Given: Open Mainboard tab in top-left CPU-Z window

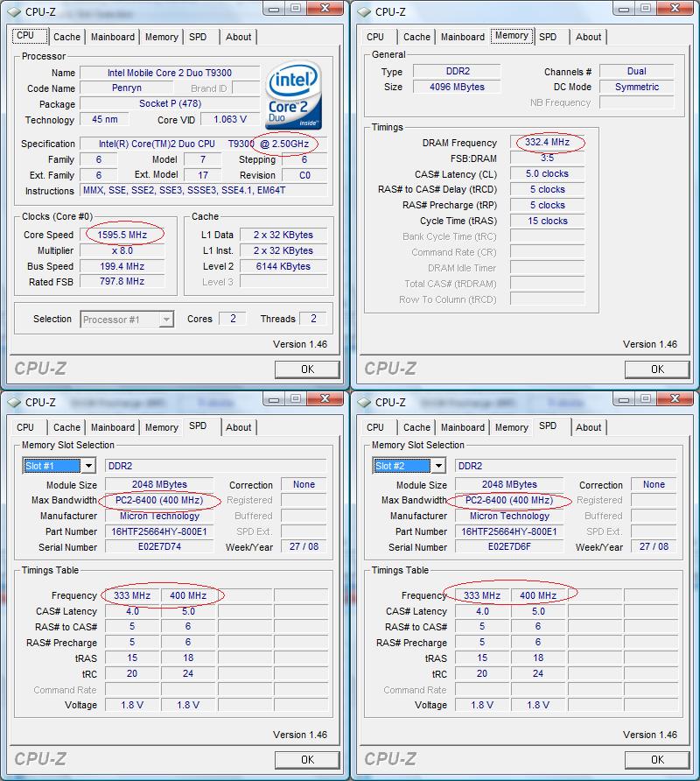Looking at the screenshot, I should [113, 37].
